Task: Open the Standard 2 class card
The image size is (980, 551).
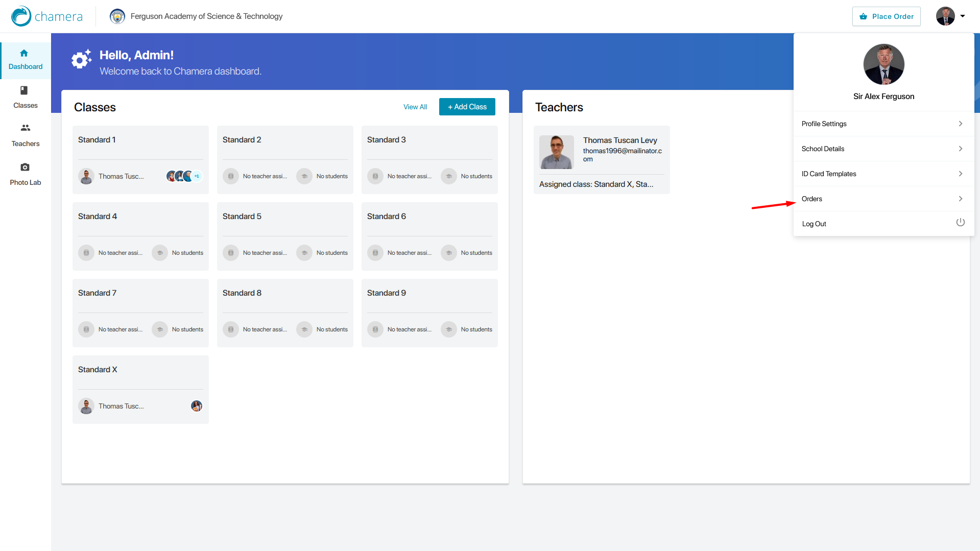Action: [x=285, y=160]
